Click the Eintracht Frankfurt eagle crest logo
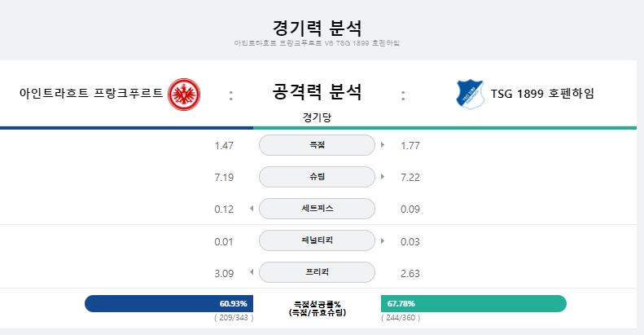This screenshot has width=644, height=335. point(184,94)
